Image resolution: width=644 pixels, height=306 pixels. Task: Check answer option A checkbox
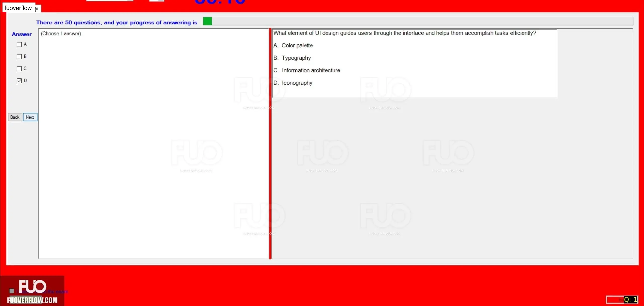[19, 45]
